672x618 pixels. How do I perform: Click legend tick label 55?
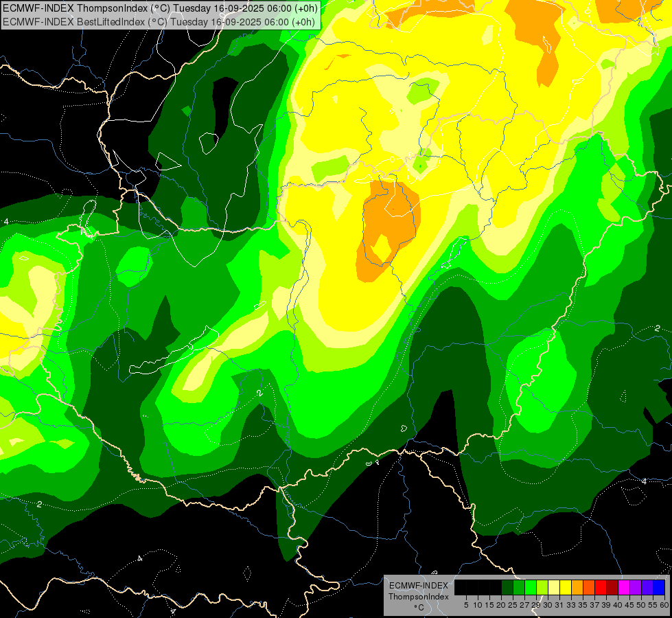653,605
